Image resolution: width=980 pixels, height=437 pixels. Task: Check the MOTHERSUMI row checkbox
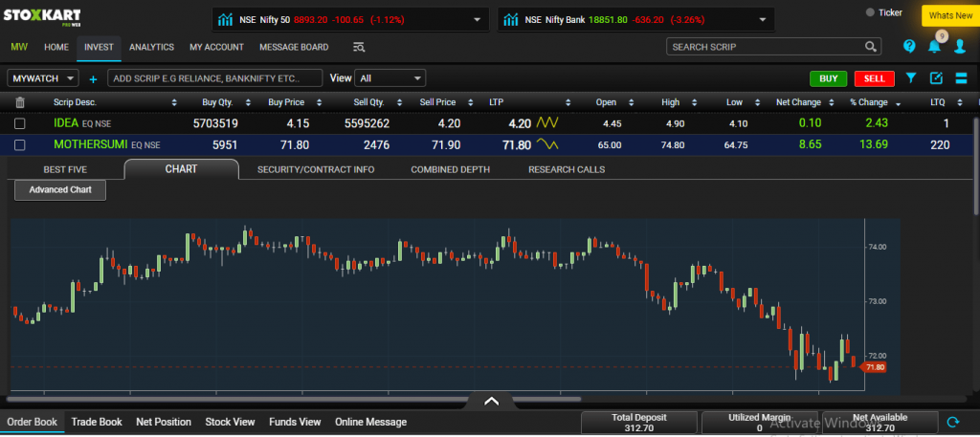(20, 144)
